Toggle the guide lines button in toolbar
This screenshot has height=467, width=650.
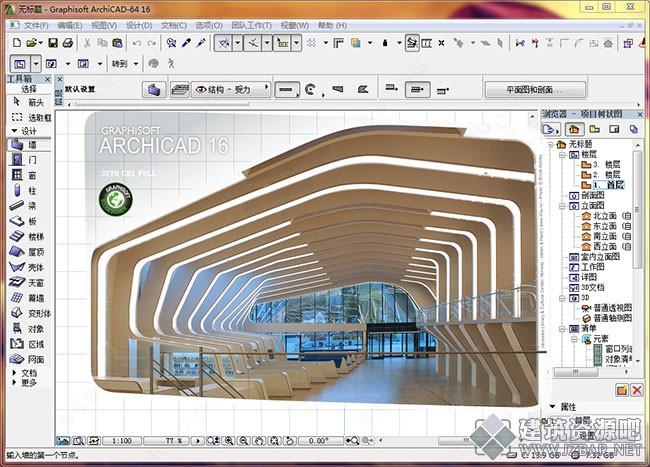tap(223, 43)
